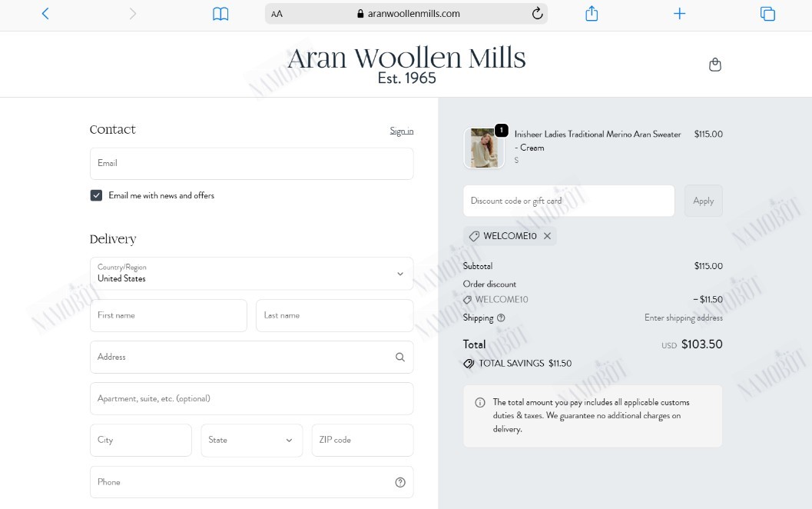Image resolution: width=812 pixels, height=509 pixels.
Task: Open a new tab with plus icon
Action: coord(679,14)
